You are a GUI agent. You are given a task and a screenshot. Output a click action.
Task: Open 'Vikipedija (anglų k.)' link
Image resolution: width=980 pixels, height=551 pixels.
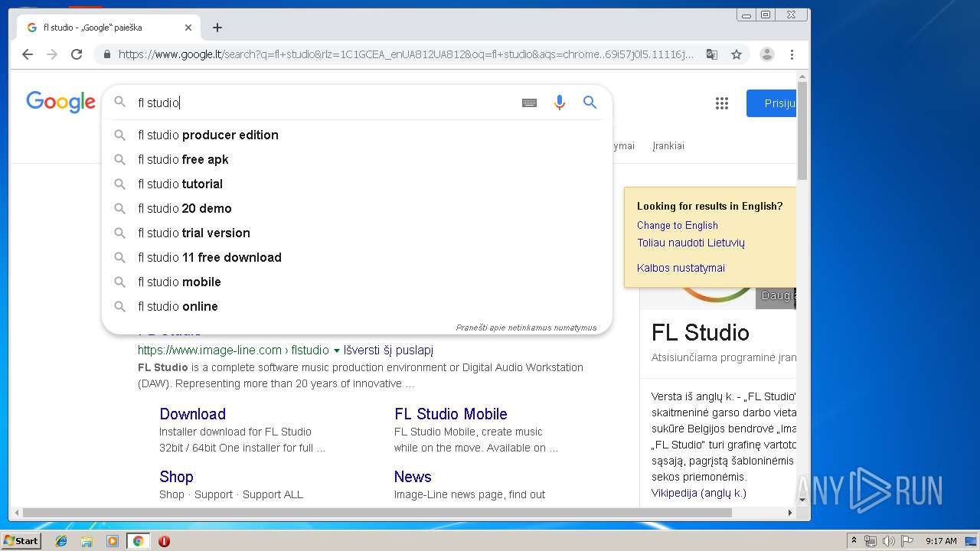click(x=699, y=493)
